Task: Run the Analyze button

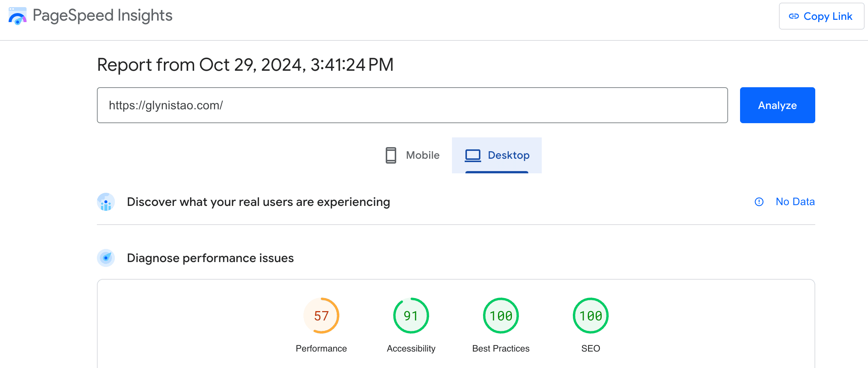Action: tap(777, 105)
